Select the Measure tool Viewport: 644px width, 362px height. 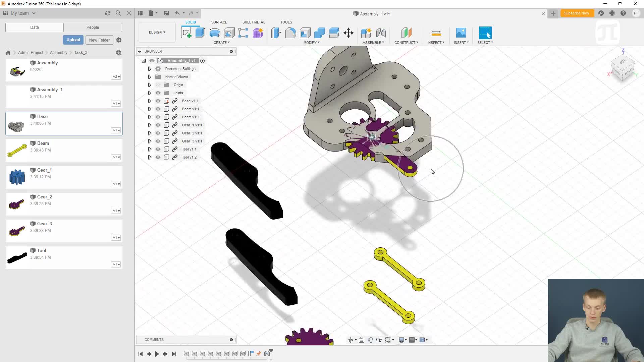436,33
